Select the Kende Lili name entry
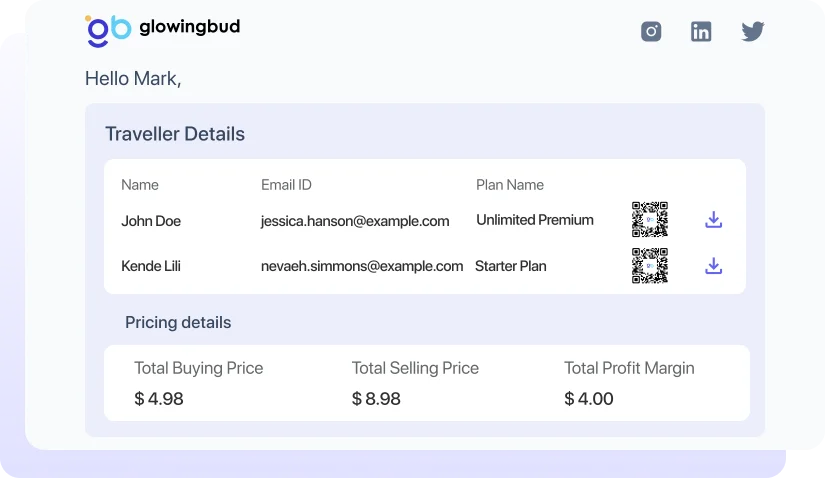 point(151,267)
